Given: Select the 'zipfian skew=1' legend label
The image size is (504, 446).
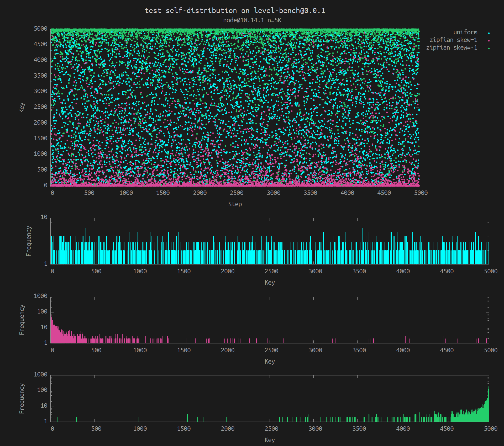Looking at the screenshot, I should 453,40.
